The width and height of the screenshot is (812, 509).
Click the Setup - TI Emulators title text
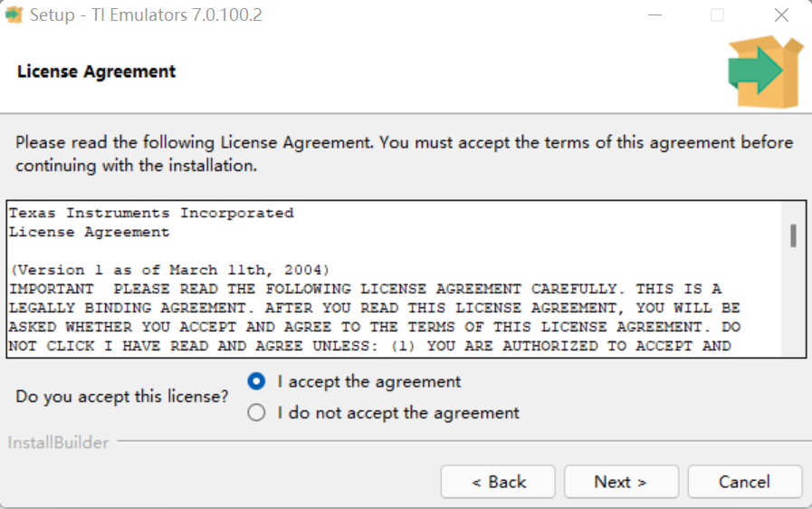click(146, 15)
